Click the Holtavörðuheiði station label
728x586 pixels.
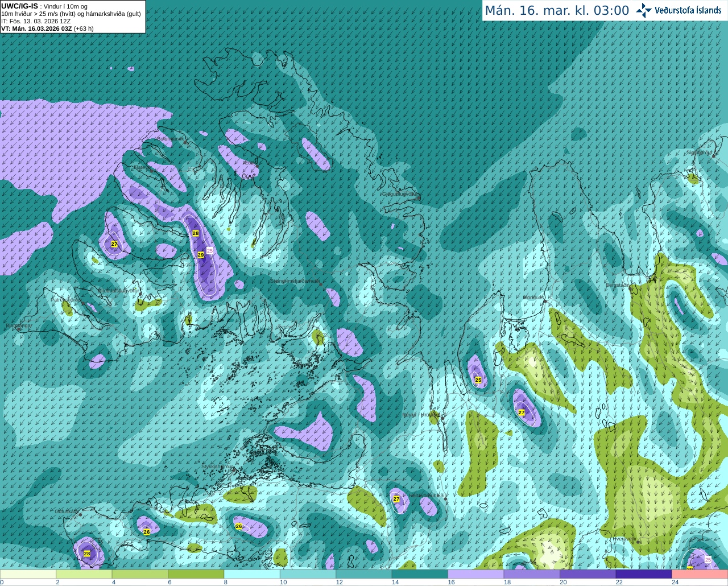pyautogui.click(x=427, y=496)
